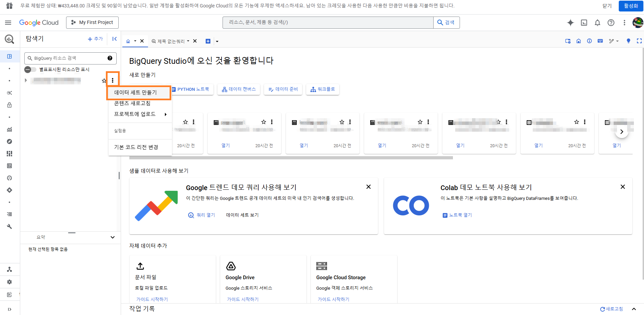Focus the top resource search box

point(328,23)
